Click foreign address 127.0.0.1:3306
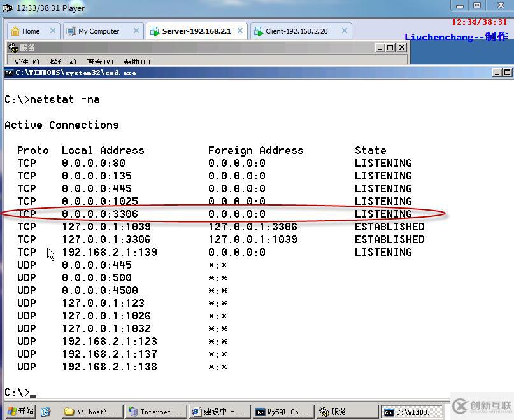The image size is (514, 420). (x=253, y=227)
